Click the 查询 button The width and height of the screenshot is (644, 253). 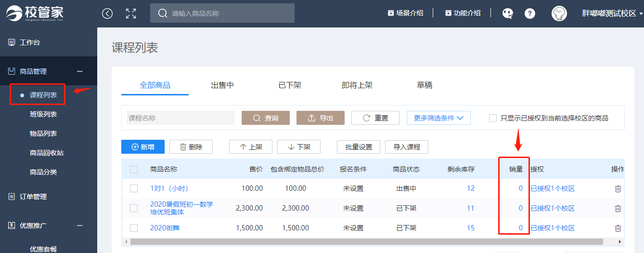[266, 118]
